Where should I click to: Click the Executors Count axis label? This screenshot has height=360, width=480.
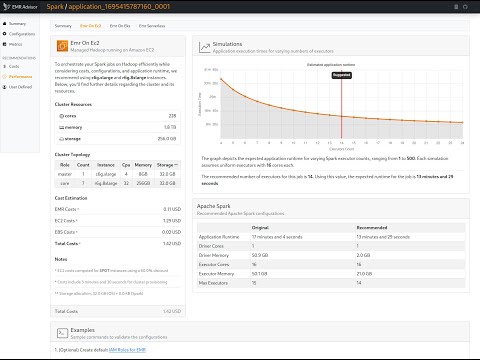point(342,149)
